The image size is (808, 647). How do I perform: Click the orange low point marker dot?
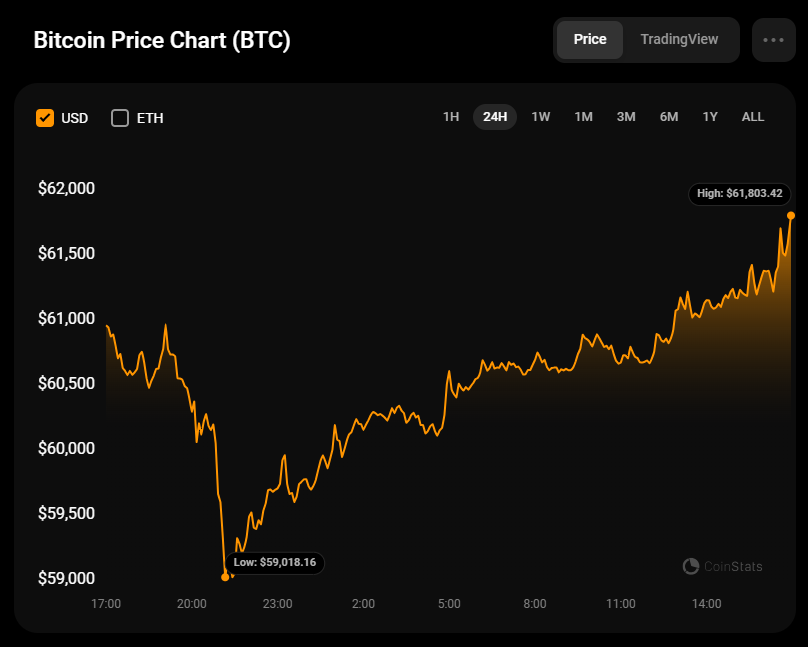click(x=225, y=577)
